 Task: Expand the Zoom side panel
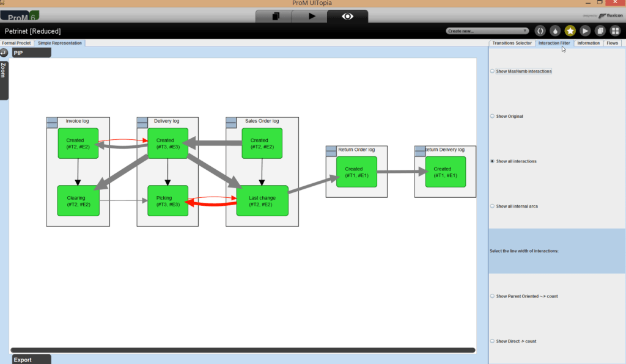4,78
